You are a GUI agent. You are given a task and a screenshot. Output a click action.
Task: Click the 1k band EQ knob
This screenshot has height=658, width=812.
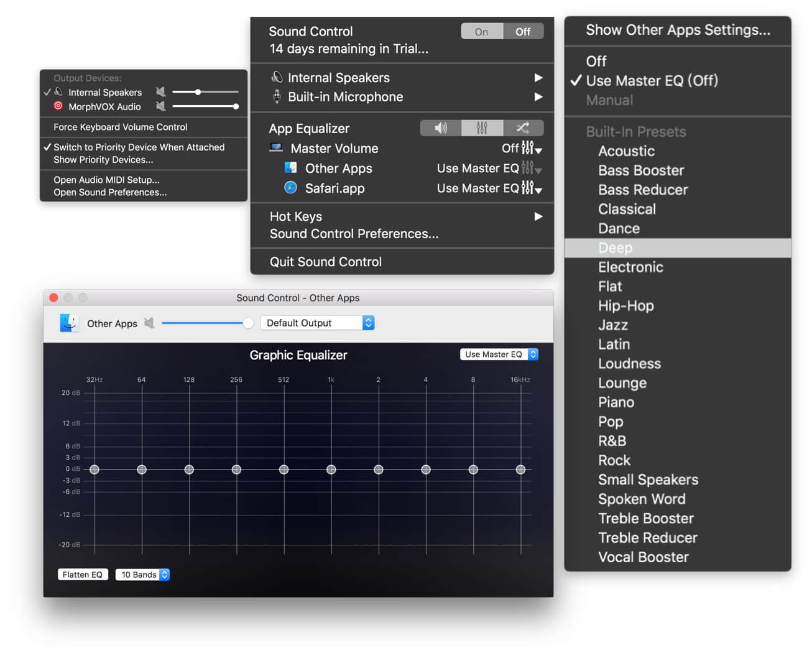(331, 470)
